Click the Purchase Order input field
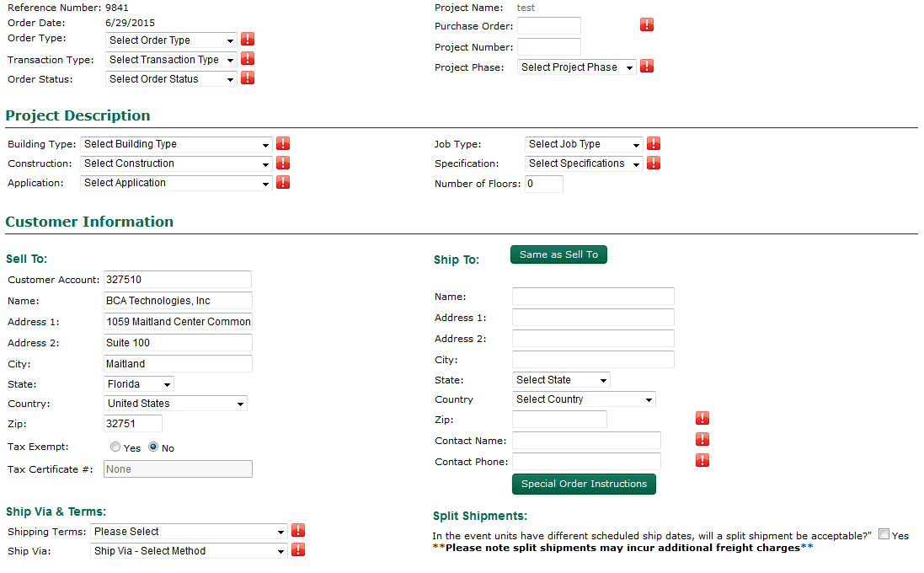This screenshot has height=573, width=924. [549, 26]
